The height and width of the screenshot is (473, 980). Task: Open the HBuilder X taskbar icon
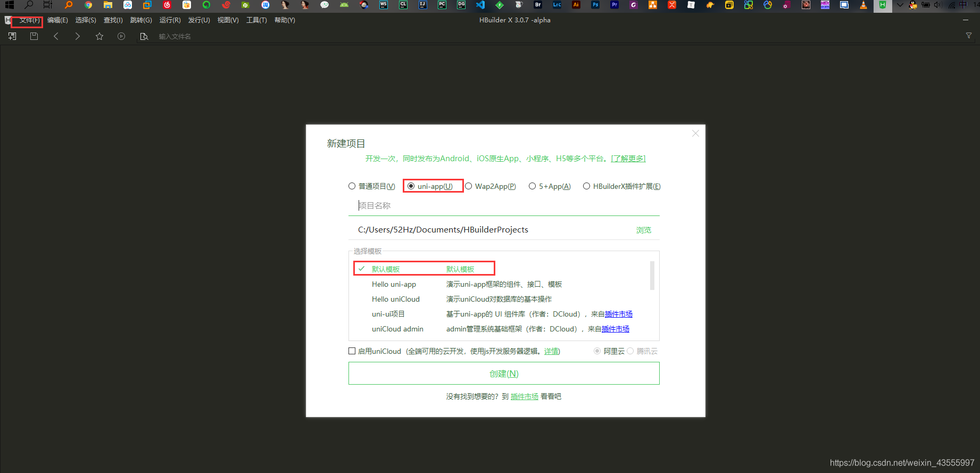883,5
